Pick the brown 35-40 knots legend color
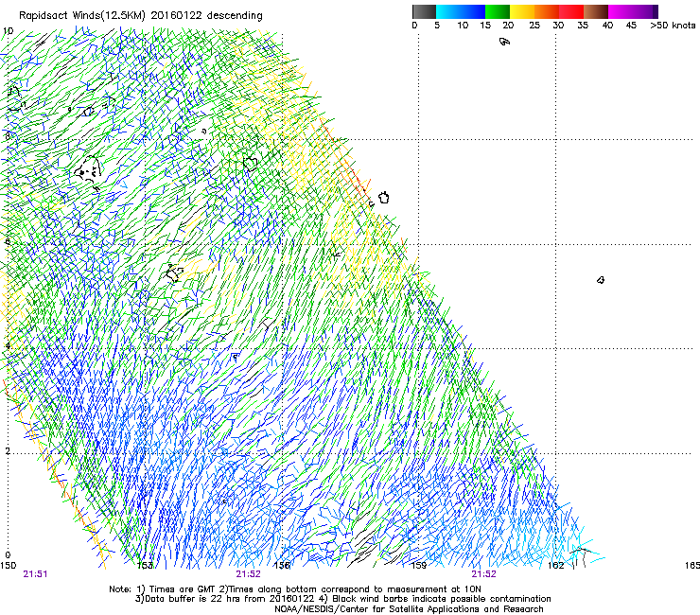The width and height of the screenshot is (700, 615). pos(596,11)
